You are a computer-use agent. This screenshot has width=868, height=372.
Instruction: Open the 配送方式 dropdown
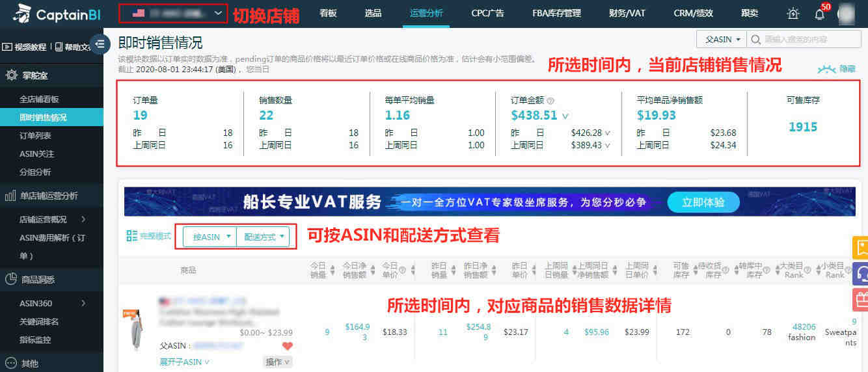[x=264, y=237]
